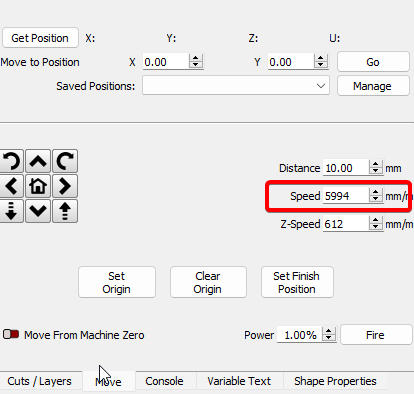Viewport: 414px width, 394px height.
Task: Jog laser down with the down arrow
Action: pos(38,211)
